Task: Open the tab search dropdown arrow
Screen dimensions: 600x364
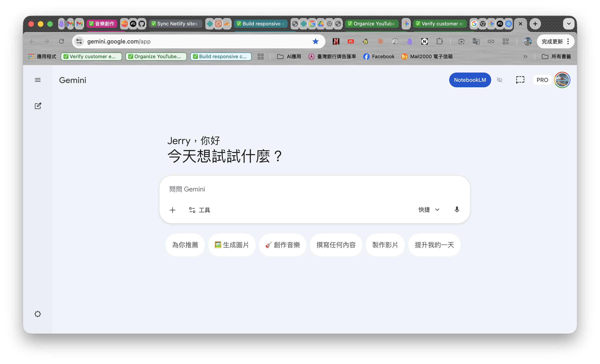Action: (x=569, y=24)
